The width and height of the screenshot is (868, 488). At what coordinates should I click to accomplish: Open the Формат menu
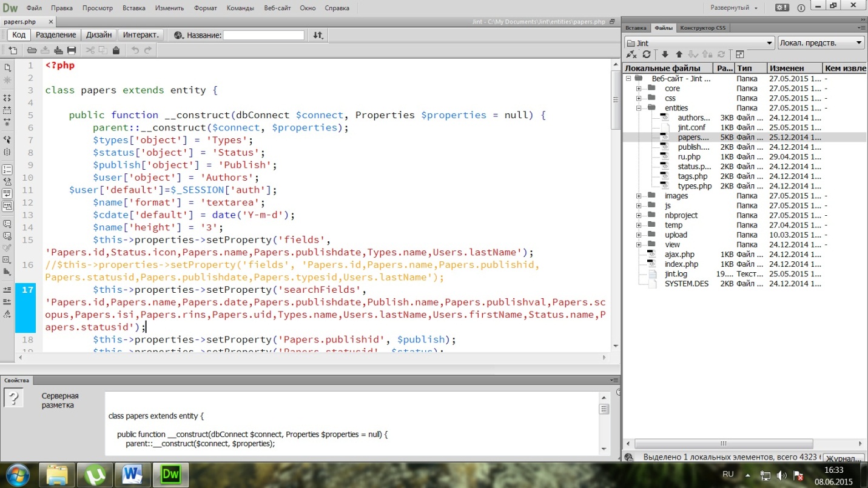205,8
